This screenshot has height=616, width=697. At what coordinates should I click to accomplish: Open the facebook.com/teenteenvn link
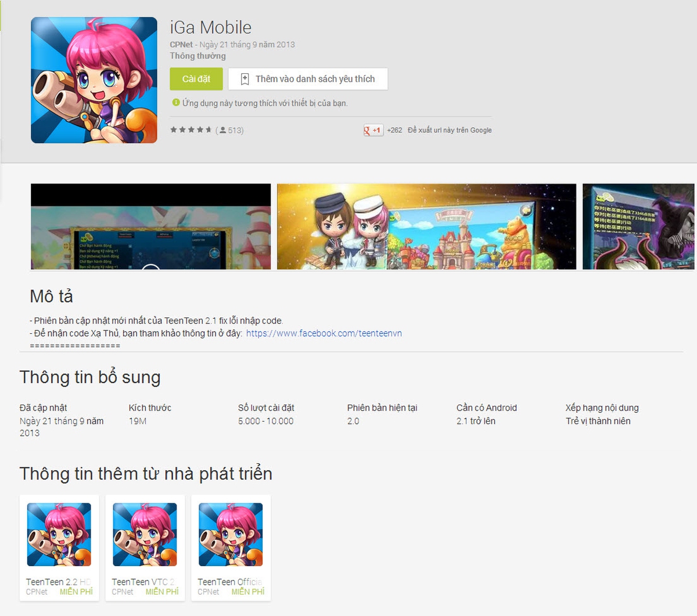pos(324,333)
